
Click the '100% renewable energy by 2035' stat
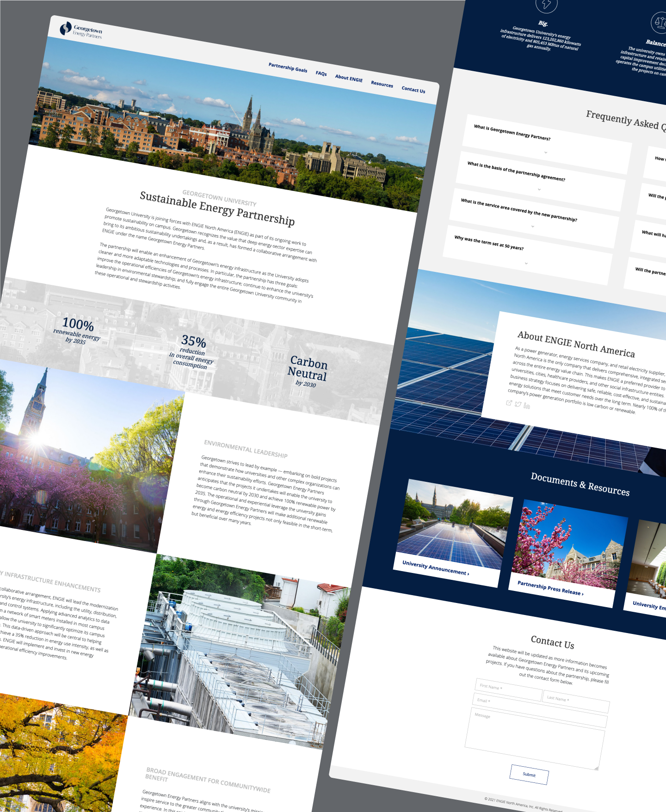[x=77, y=330]
